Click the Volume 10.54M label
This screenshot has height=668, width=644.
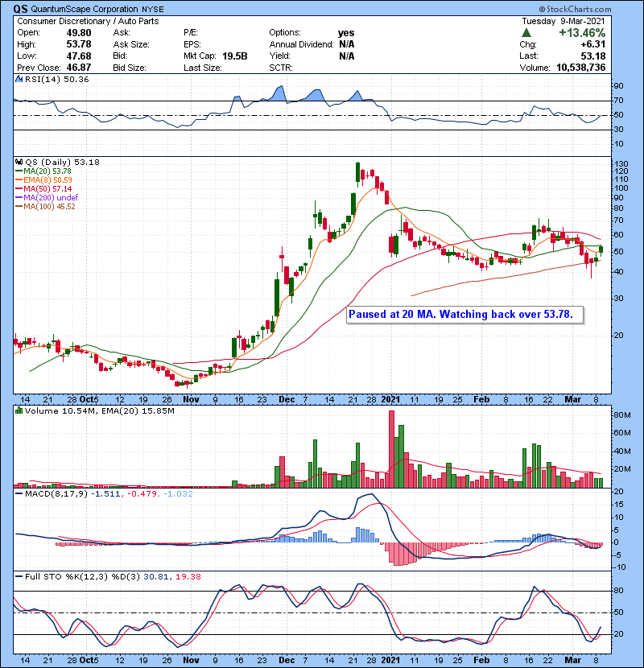click(x=62, y=410)
